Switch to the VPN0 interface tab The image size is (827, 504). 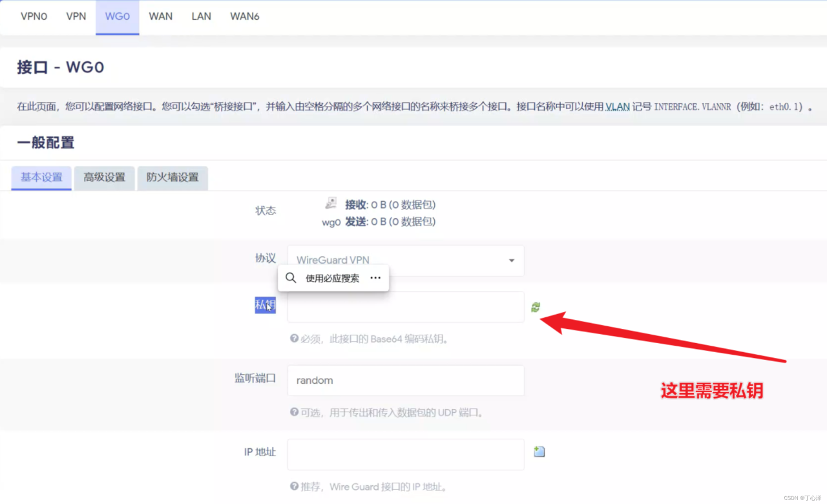click(34, 17)
